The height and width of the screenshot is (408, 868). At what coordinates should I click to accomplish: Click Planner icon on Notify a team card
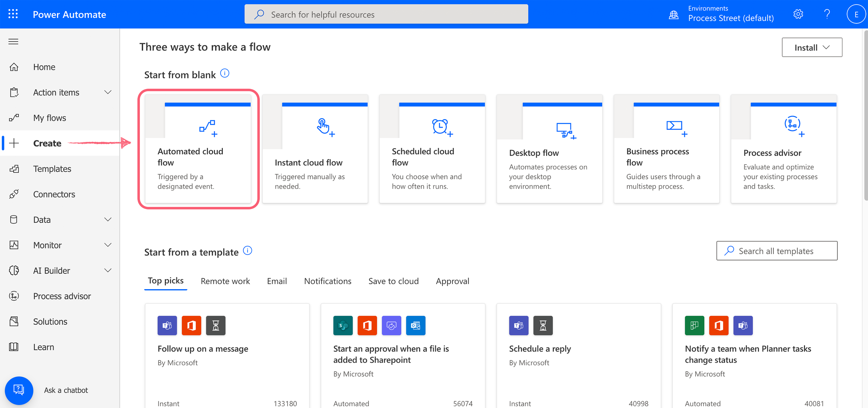pos(694,325)
